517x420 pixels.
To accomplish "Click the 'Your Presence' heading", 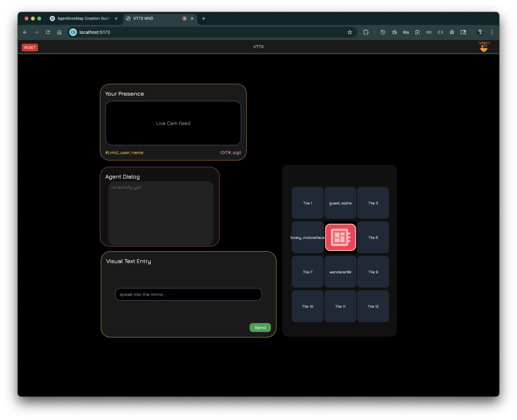I will pyautogui.click(x=124, y=94).
